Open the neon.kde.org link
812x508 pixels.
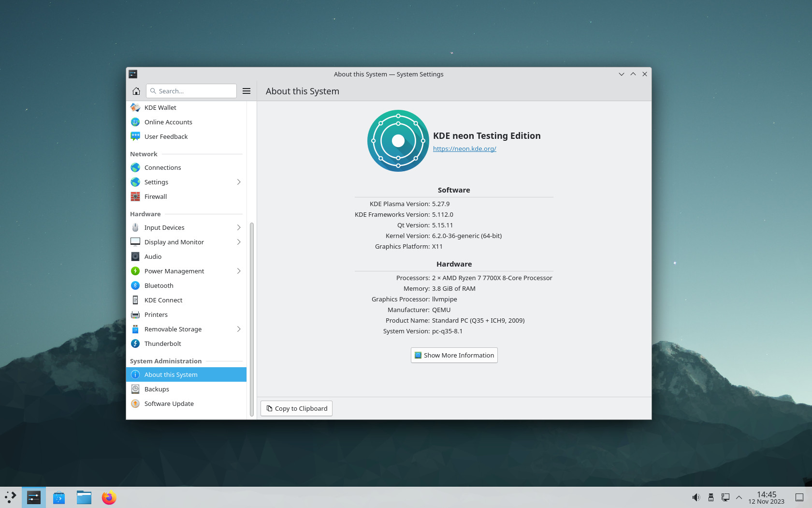[x=464, y=149]
